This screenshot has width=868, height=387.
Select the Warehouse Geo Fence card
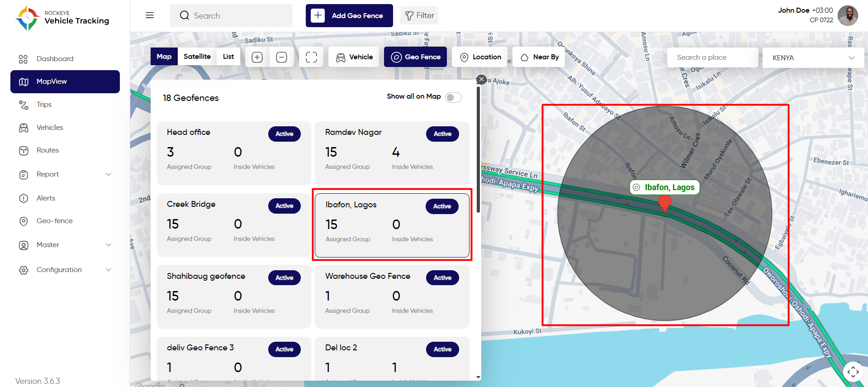(x=392, y=296)
